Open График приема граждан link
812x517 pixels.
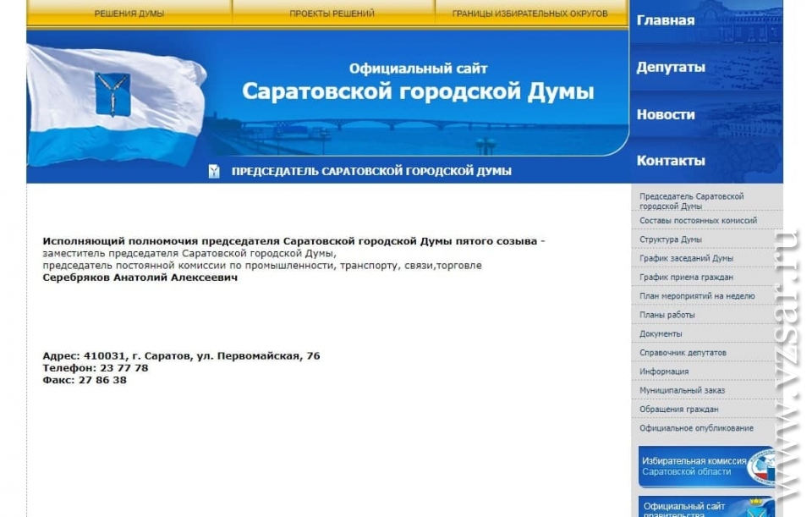point(686,278)
